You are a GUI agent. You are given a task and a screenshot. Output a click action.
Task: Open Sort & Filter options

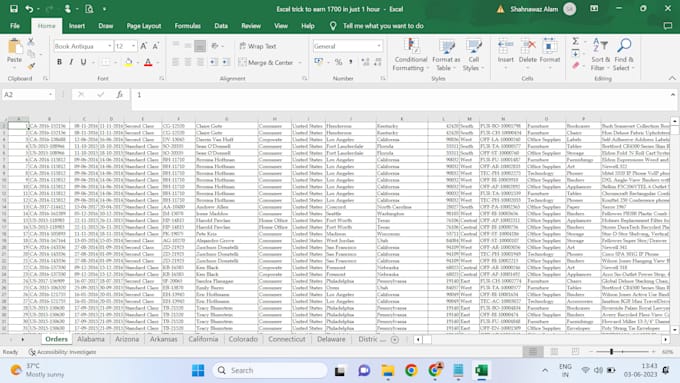pyautogui.click(x=600, y=55)
